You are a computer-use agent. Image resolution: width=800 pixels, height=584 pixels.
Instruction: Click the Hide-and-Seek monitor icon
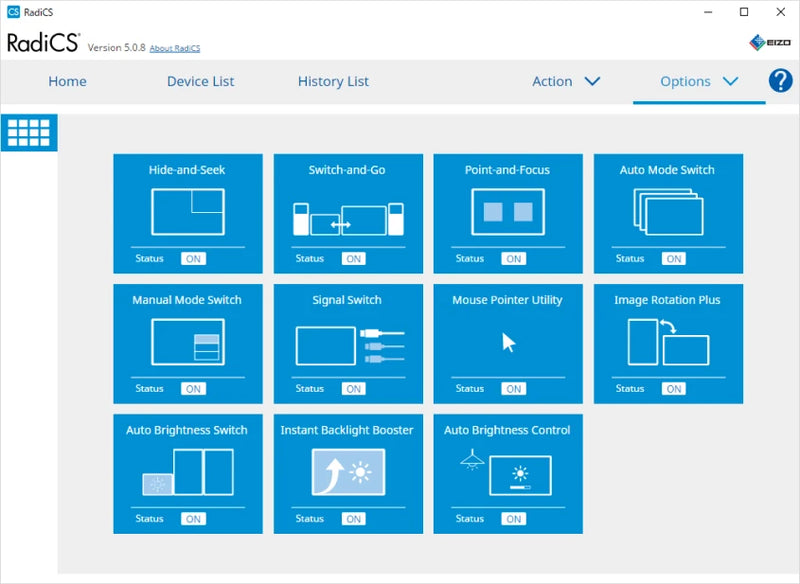tap(188, 211)
